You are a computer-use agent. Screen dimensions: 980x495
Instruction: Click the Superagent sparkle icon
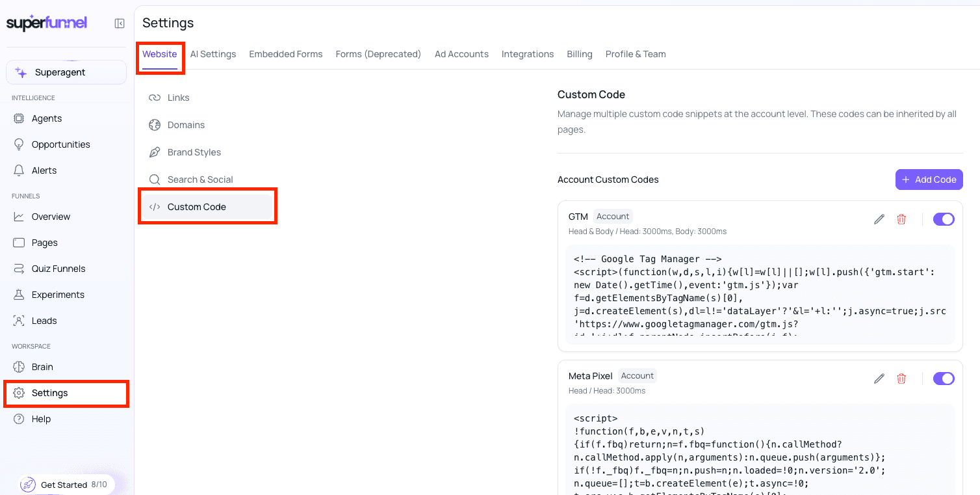coord(21,72)
